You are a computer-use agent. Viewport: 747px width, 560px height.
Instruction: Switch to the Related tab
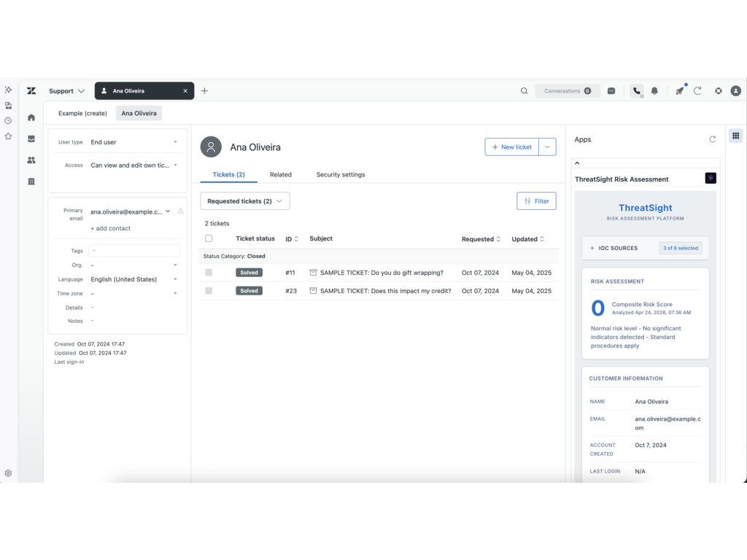click(x=281, y=175)
